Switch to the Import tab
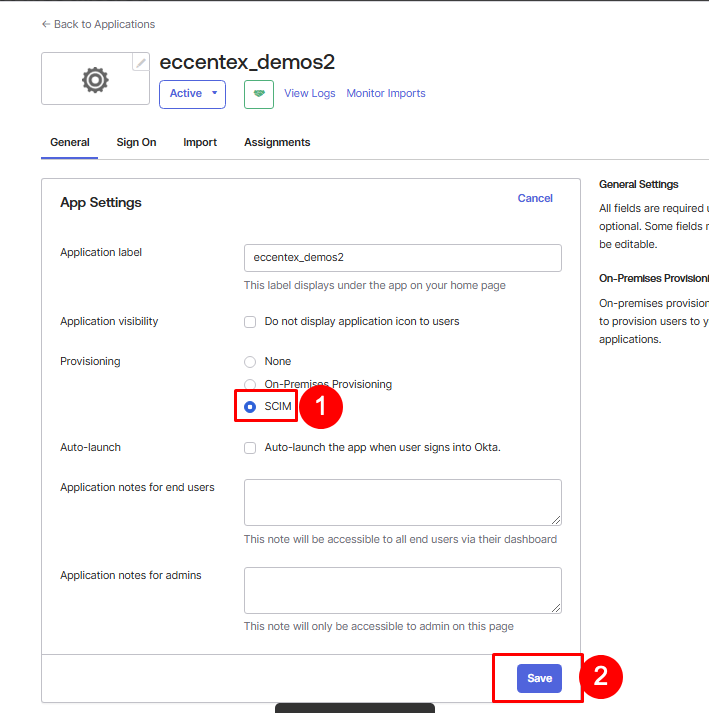 point(200,142)
